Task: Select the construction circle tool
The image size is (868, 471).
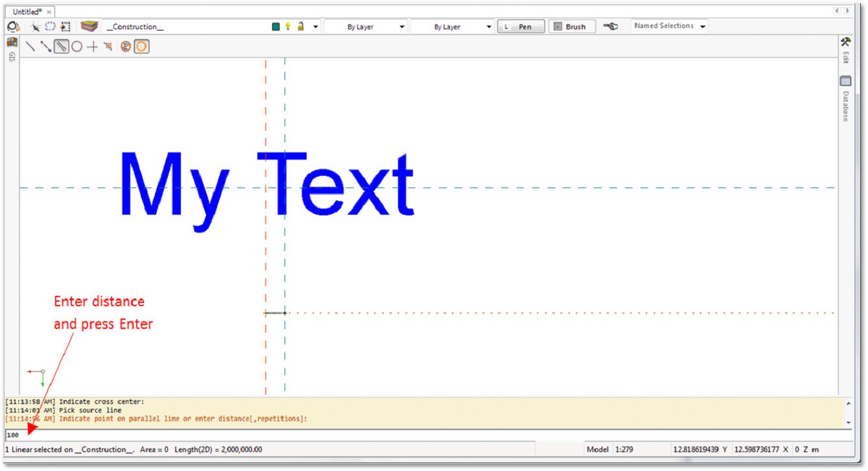Action: pyautogui.click(x=77, y=47)
